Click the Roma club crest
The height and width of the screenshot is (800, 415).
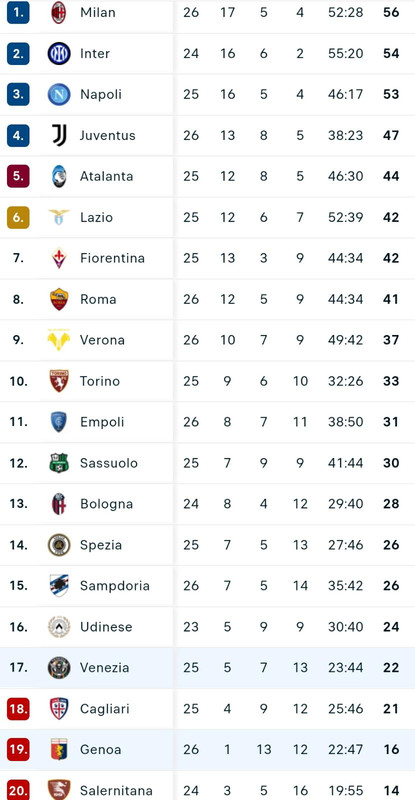(59, 299)
